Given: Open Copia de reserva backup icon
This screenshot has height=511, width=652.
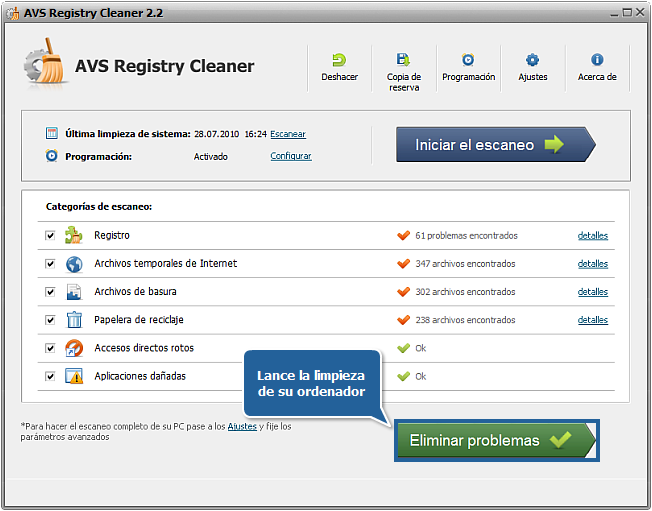Looking at the screenshot, I should click(403, 60).
